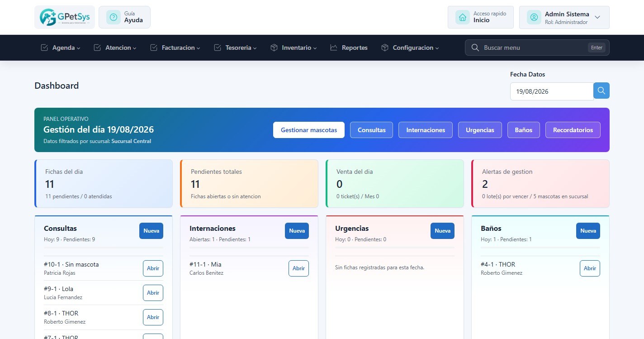Click the Baños button in panel banner
Screen dimensions: 644x339
524,130
